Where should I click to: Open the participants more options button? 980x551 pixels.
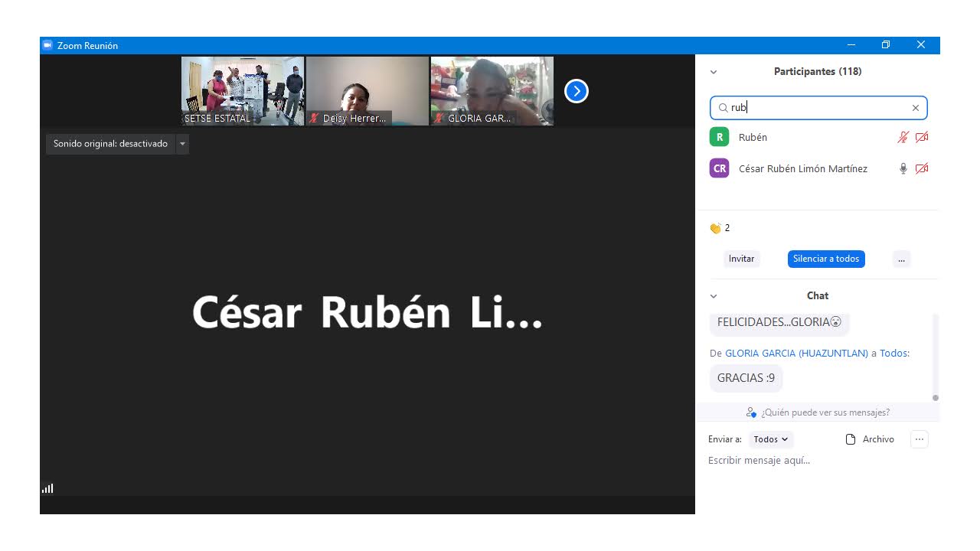[901, 259]
